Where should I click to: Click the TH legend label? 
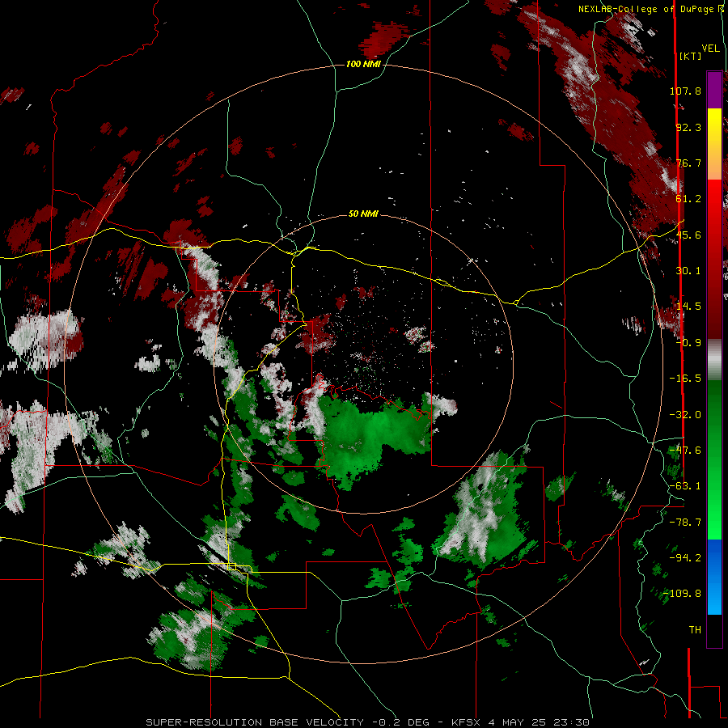695,630
